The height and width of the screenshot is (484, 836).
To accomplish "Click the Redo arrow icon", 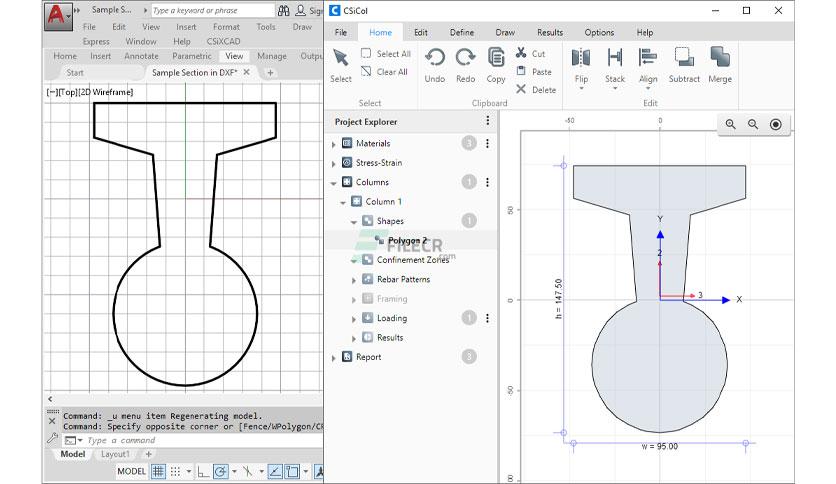I will 465,58.
